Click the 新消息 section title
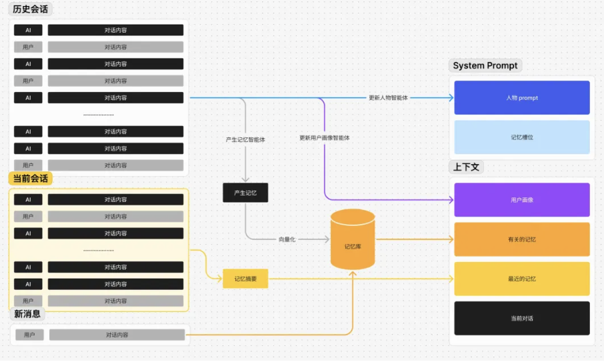 27,313
